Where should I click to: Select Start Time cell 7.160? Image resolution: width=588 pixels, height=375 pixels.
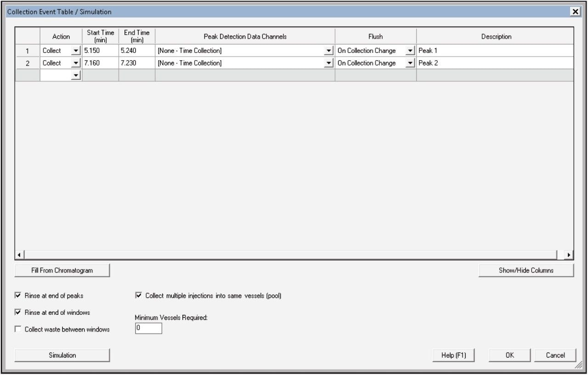100,63
